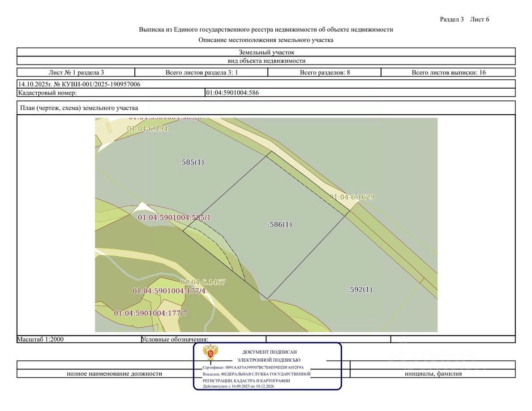Click 'полное наименование должности' cell
This screenshot has width=532, height=411.
coord(114,374)
